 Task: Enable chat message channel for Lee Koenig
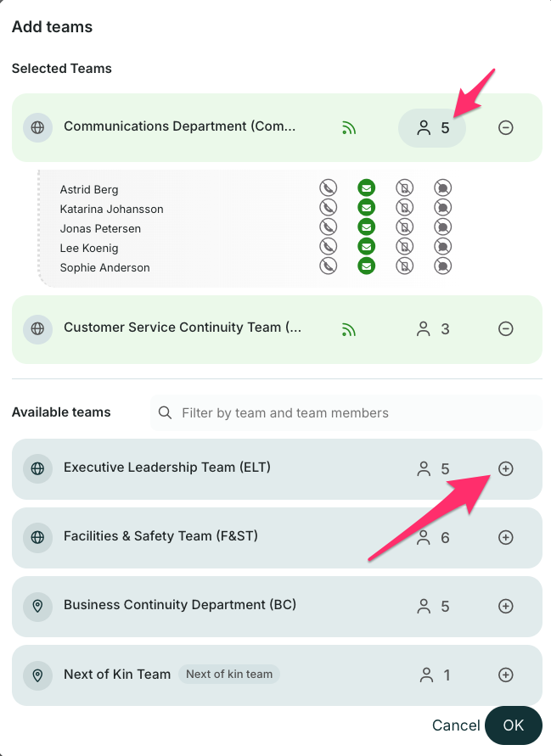coord(442,247)
